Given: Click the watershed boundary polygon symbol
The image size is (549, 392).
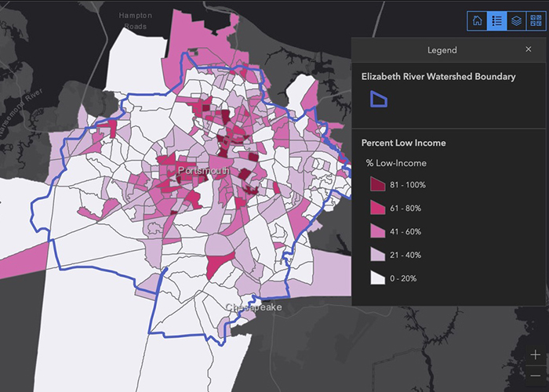Looking at the screenshot, I should [x=379, y=99].
